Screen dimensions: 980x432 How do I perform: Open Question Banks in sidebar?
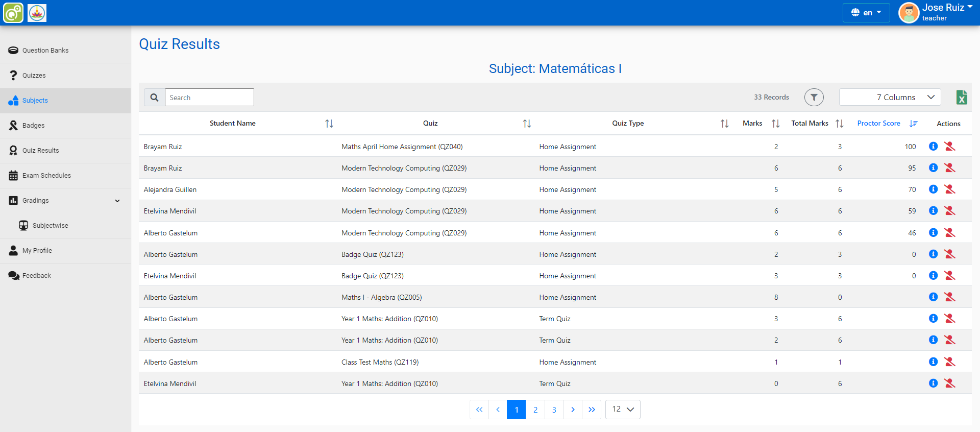[x=45, y=51]
